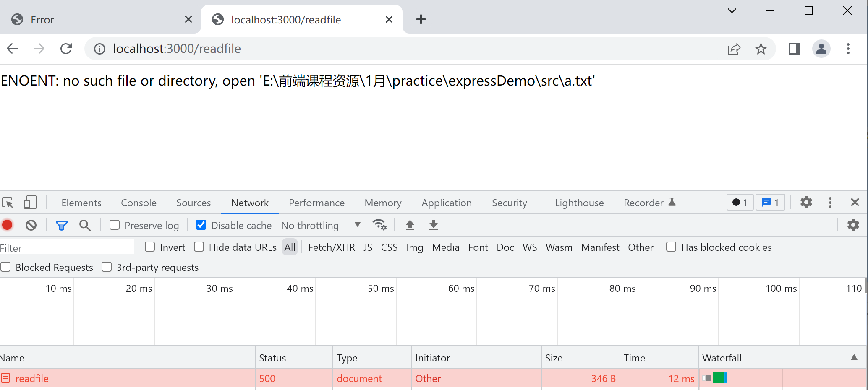Toggle the device toolbar emulation icon
This screenshot has height=390, width=868.
pos(29,203)
